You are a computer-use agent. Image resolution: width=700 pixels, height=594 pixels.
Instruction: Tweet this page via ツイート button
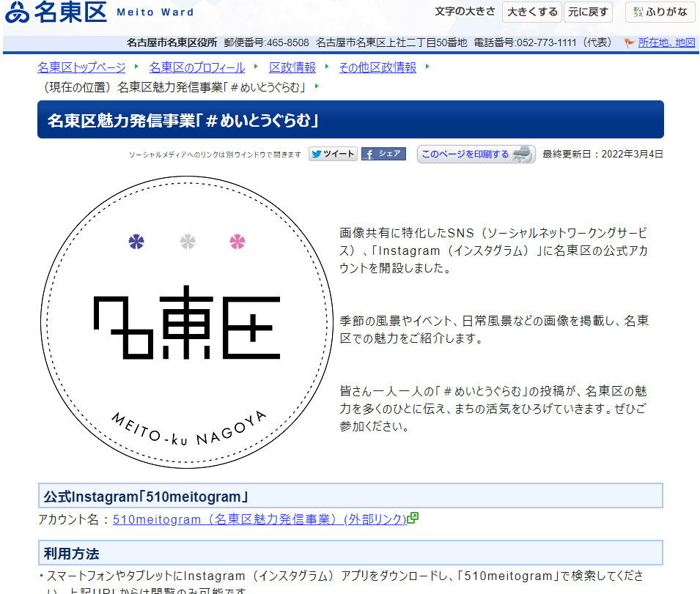click(x=333, y=154)
